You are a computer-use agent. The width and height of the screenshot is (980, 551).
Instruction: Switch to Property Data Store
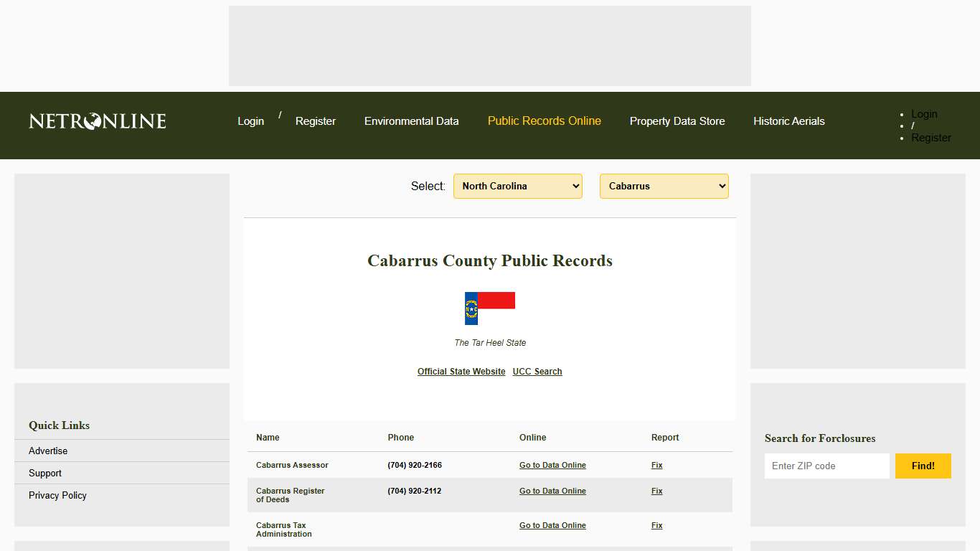click(x=677, y=121)
